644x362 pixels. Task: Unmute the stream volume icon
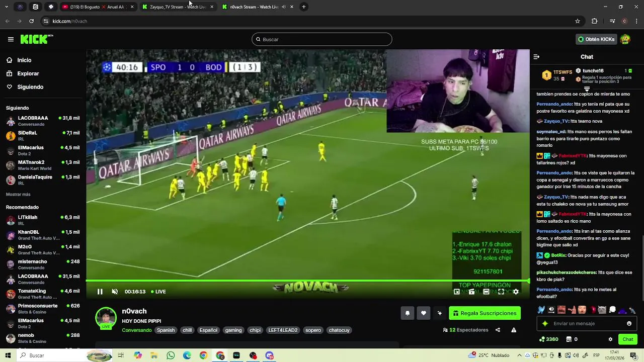click(115, 292)
